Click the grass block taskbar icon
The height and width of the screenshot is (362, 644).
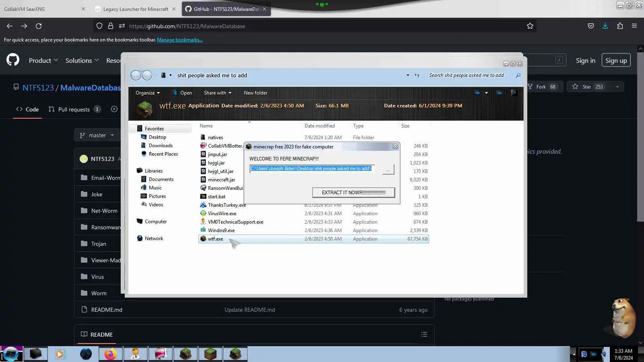(210, 354)
